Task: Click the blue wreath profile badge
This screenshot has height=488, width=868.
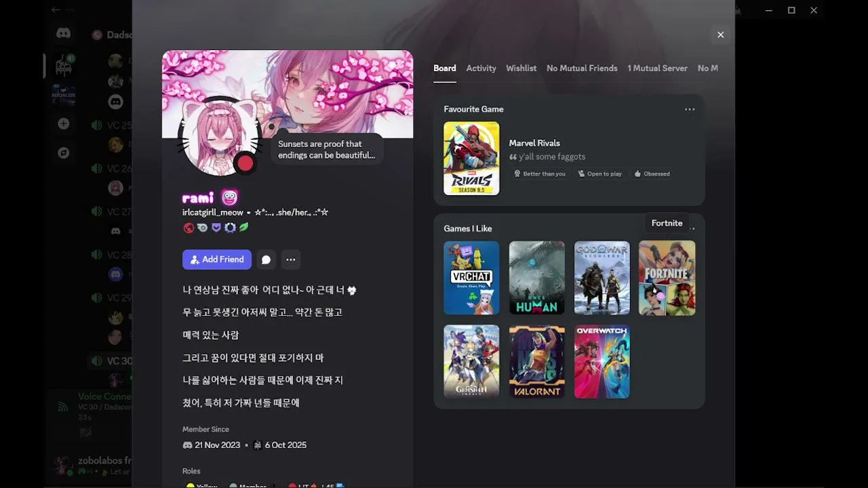Action: pyautogui.click(x=230, y=228)
